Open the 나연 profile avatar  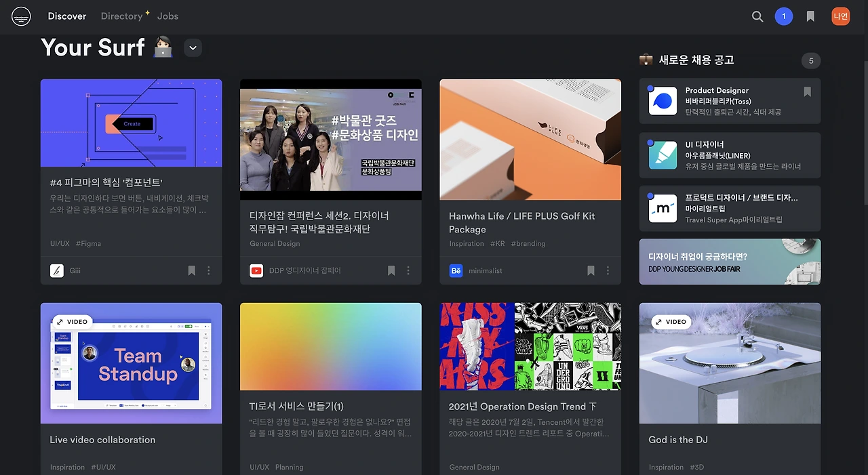tap(841, 16)
